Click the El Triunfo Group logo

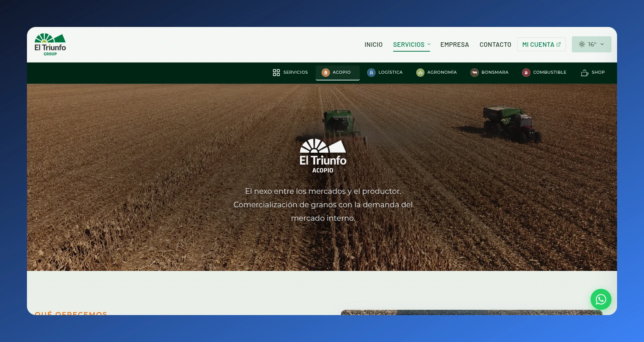pyautogui.click(x=50, y=45)
